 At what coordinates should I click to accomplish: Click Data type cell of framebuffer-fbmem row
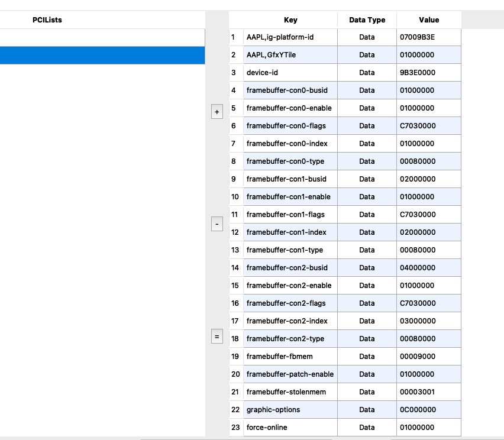click(367, 357)
